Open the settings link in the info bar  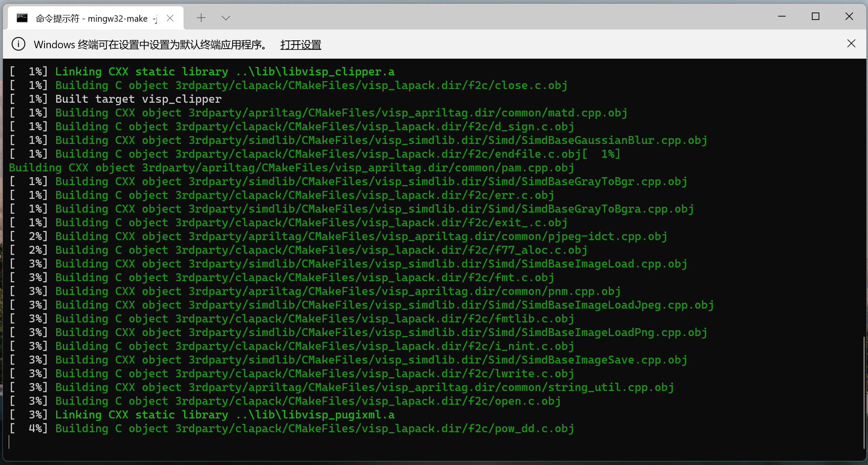point(301,45)
